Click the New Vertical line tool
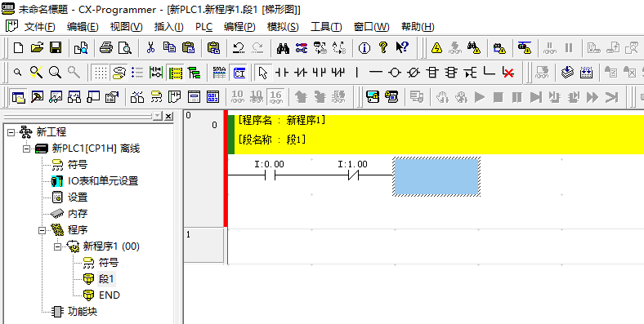 pos(356,73)
